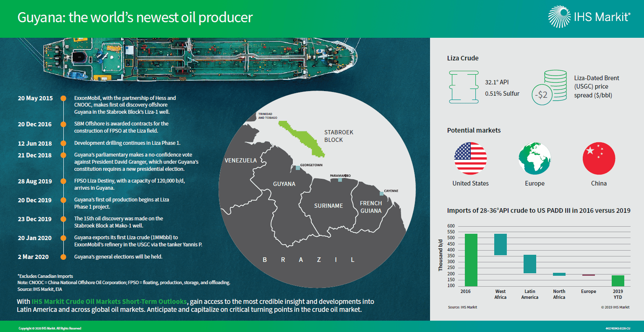Click the 'Source: IHS Markit, EIA' footnote

point(40,289)
